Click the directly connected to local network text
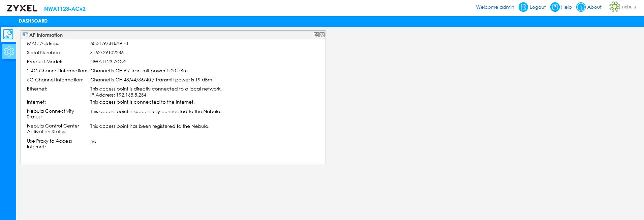The width and height of the screenshot is (644, 220). pos(156,89)
